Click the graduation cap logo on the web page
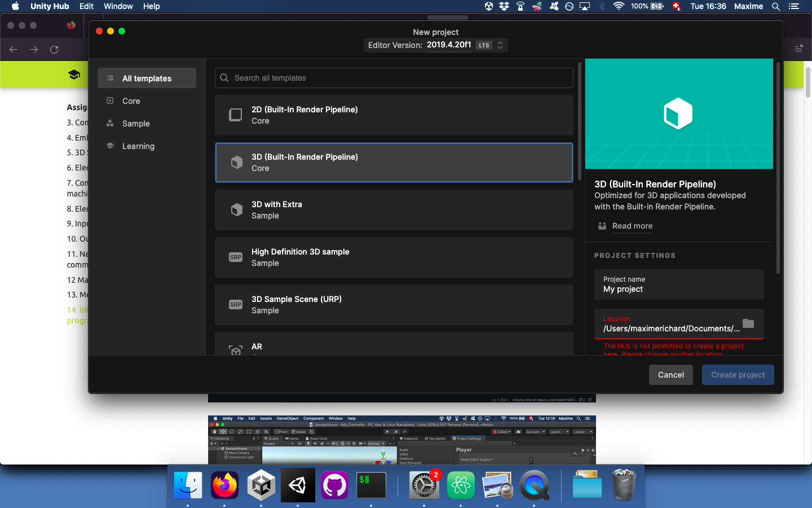The height and width of the screenshot is (508, 812). [x=74, y=75]
